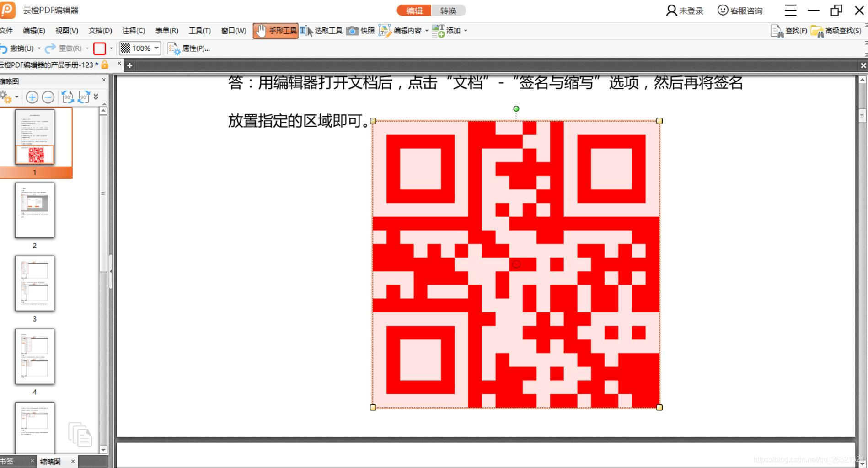The height and width of the screenshot is (468, 868).
Task: Open the hamburger main menu icon
Action: [x=791, y=10]
